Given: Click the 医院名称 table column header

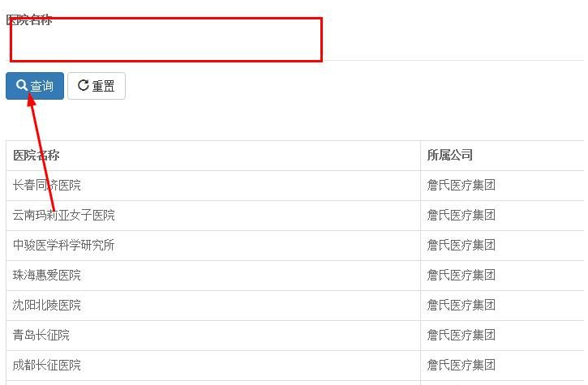Looking at the screenshot, I should (36, 155).
